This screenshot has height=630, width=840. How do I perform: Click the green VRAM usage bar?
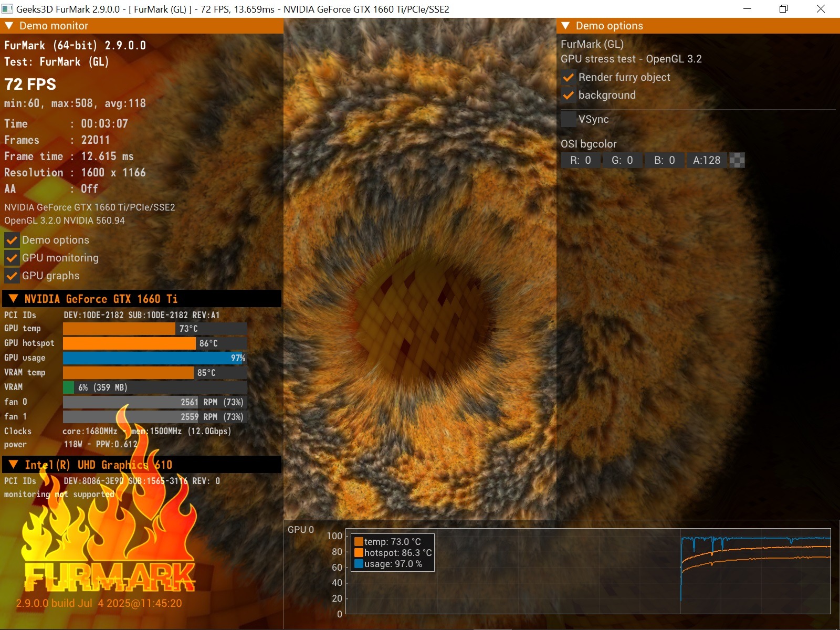click(68, 387)
